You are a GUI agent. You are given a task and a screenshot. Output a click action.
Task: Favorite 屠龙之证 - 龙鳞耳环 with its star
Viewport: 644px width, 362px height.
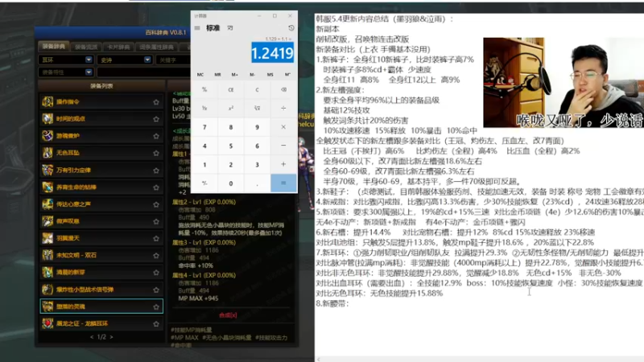(x=156, y=324)
